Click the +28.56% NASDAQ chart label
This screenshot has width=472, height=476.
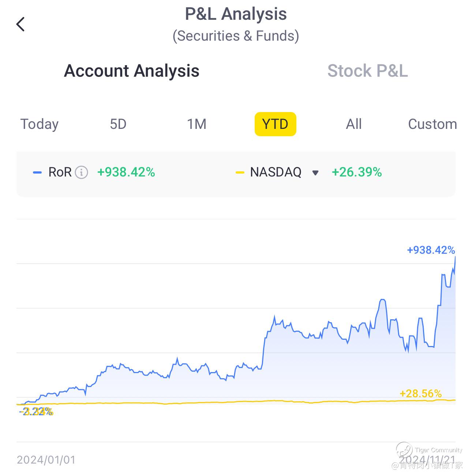(420, 394)
